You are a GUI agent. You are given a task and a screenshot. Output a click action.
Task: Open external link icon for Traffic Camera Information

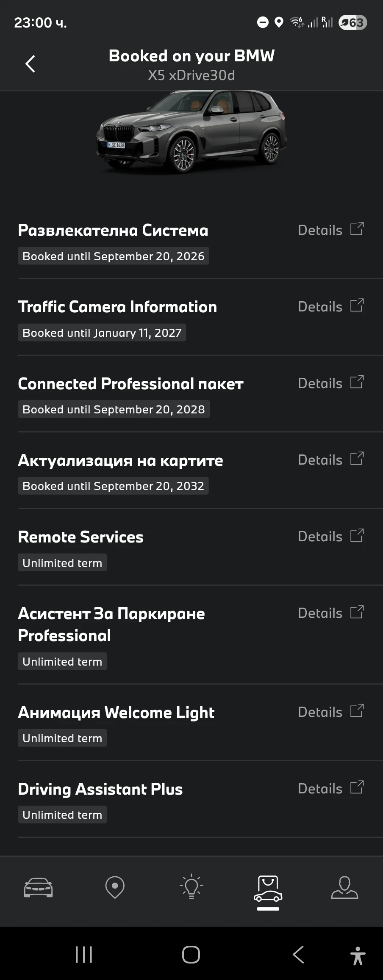point(357,306)
